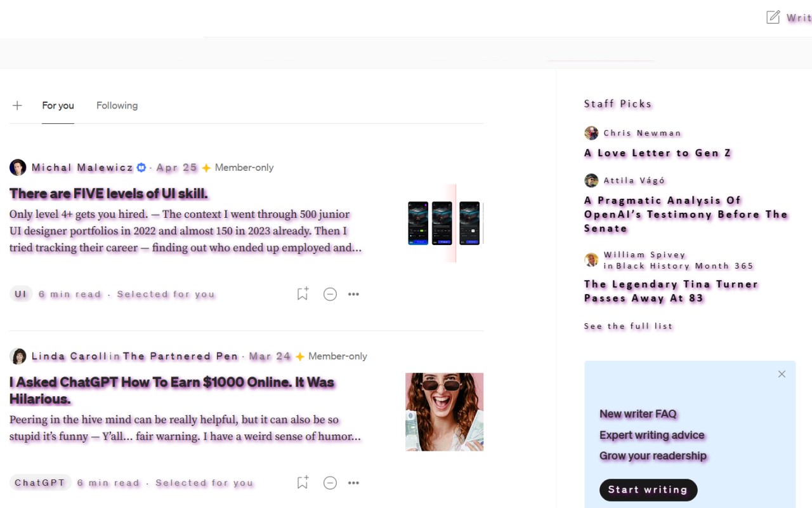Image resolution: width=812 pixels, height=508 pixels.
Task: Open William Spivey's avatar in Staff Picks
Action: 591,260
